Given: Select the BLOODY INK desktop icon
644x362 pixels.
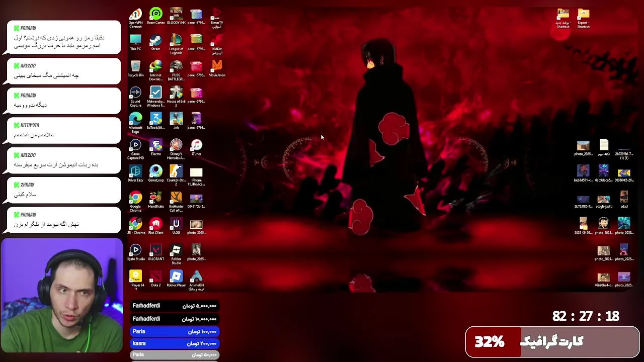Looking at the screenshot, I should click(176, 17).
